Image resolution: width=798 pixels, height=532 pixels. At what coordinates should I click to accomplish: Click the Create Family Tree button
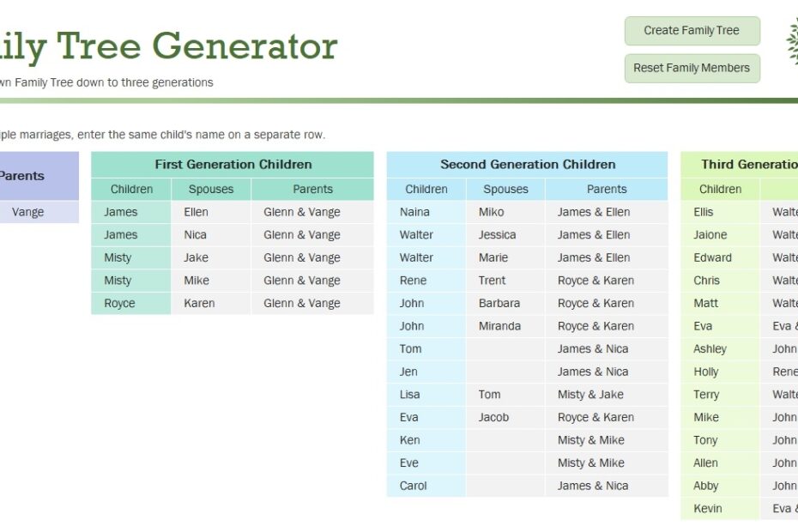[x=692, y=30]
